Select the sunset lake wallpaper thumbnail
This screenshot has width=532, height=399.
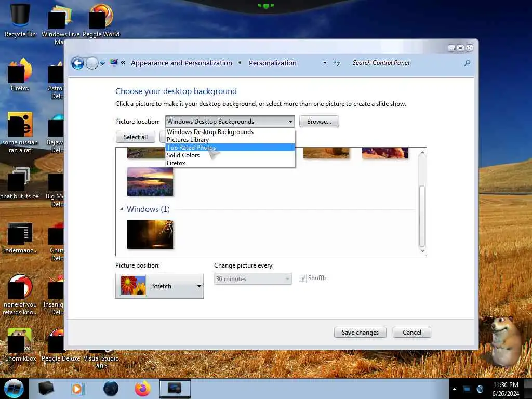click(x=150, y=181)
